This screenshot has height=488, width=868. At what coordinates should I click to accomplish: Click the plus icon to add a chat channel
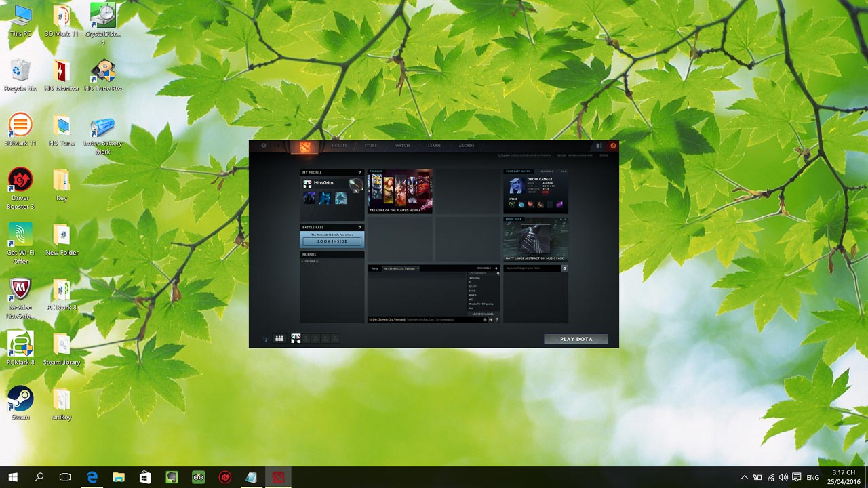coord(496,268)
